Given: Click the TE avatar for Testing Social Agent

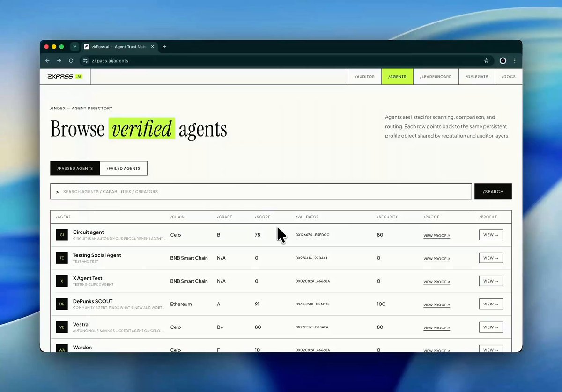Looking at the screenshot, I should click(62, 258).
